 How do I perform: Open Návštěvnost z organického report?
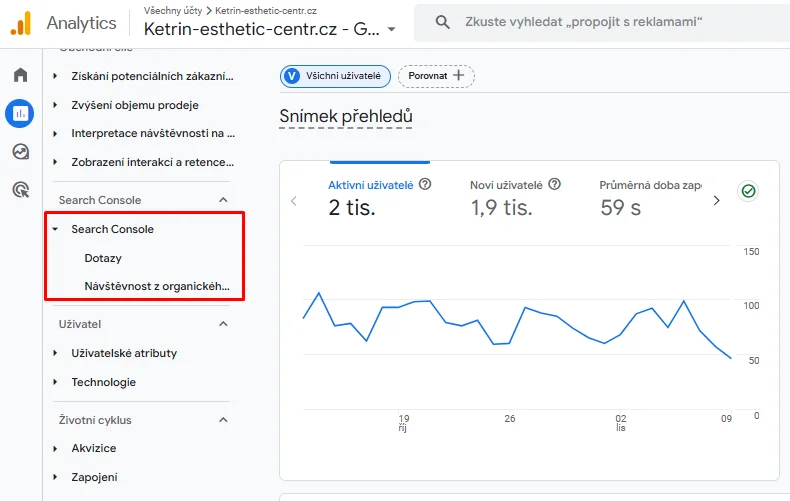tap(157, 286)
